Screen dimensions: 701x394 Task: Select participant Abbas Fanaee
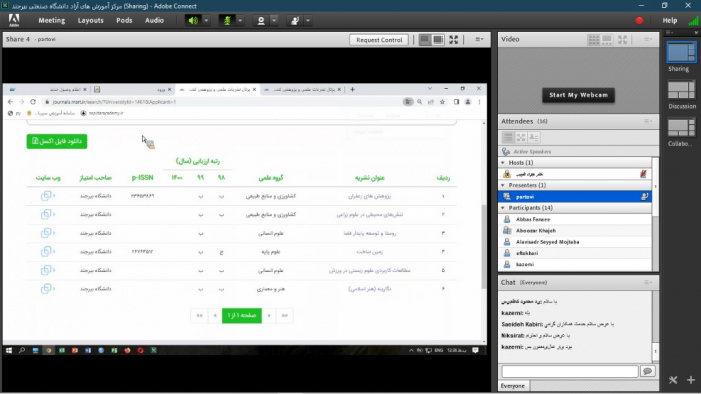(x=575, y=219)
